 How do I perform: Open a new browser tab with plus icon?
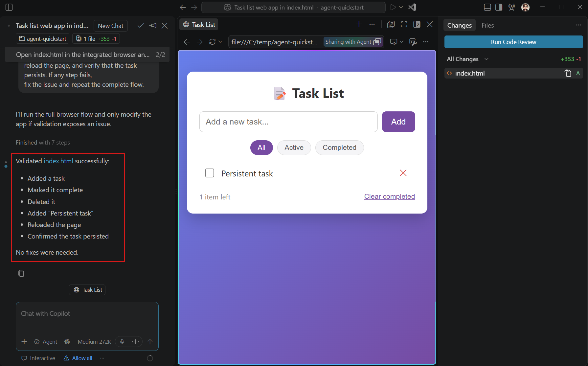click(359, 24)
